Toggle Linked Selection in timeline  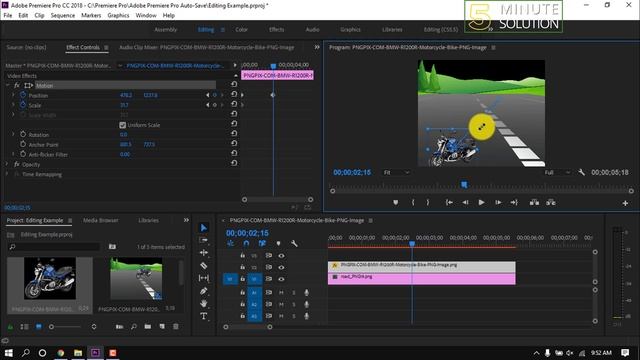[x=262, y=243]
